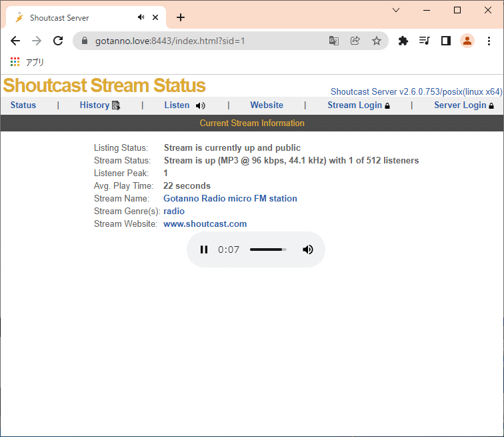Pause the audio stream player
The image size is (504, 437).
coord(204,250)
